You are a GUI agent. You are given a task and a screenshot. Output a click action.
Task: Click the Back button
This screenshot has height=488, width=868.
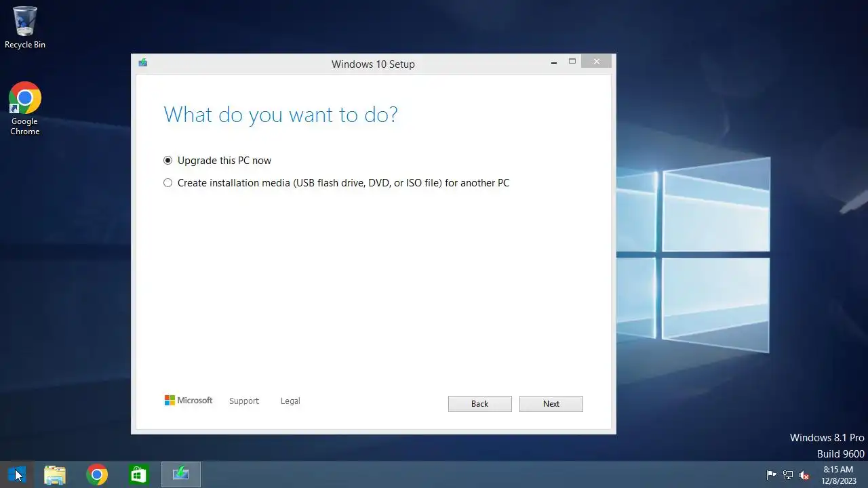coord(480,404)
